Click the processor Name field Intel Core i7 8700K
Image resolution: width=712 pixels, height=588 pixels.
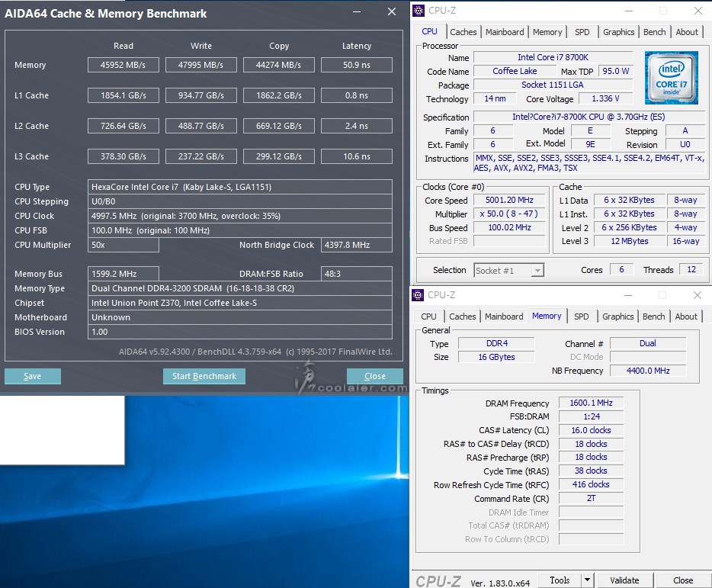[553, 57]
